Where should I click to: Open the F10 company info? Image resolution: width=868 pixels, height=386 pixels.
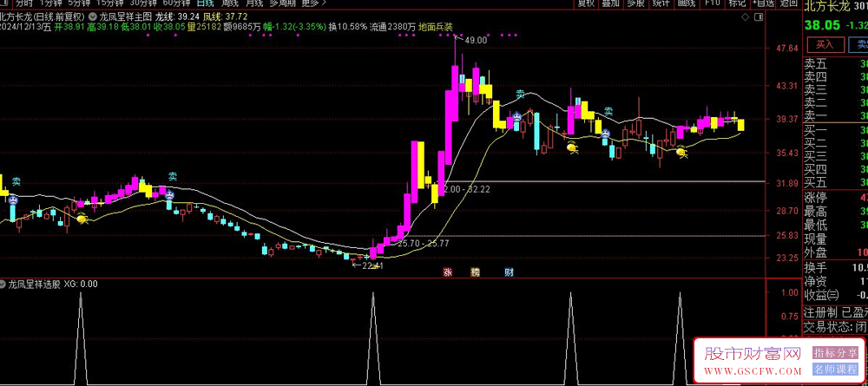click(x=713, y=3)
